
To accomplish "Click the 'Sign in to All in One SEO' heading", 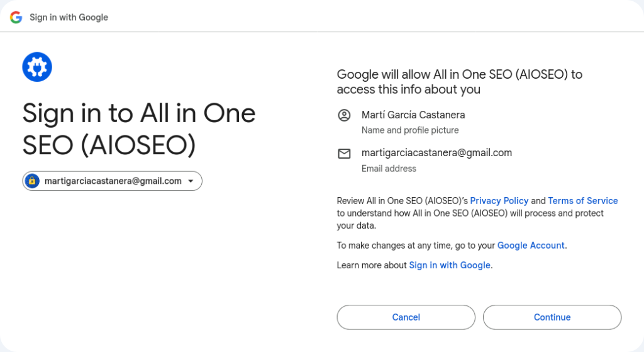I will tap(139, 129).
